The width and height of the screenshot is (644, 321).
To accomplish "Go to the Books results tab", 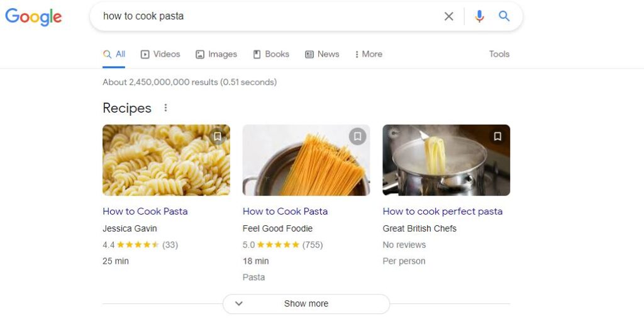I will coord(271,54).
